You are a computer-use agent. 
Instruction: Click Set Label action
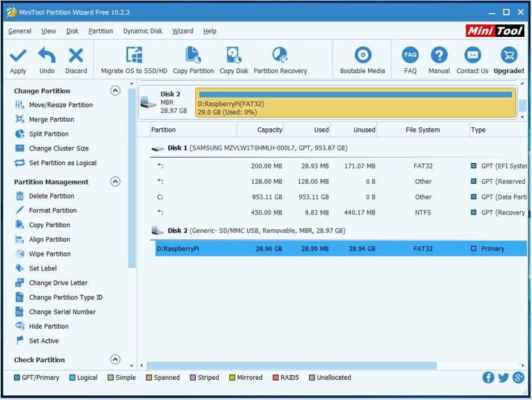tap(43, 268)
